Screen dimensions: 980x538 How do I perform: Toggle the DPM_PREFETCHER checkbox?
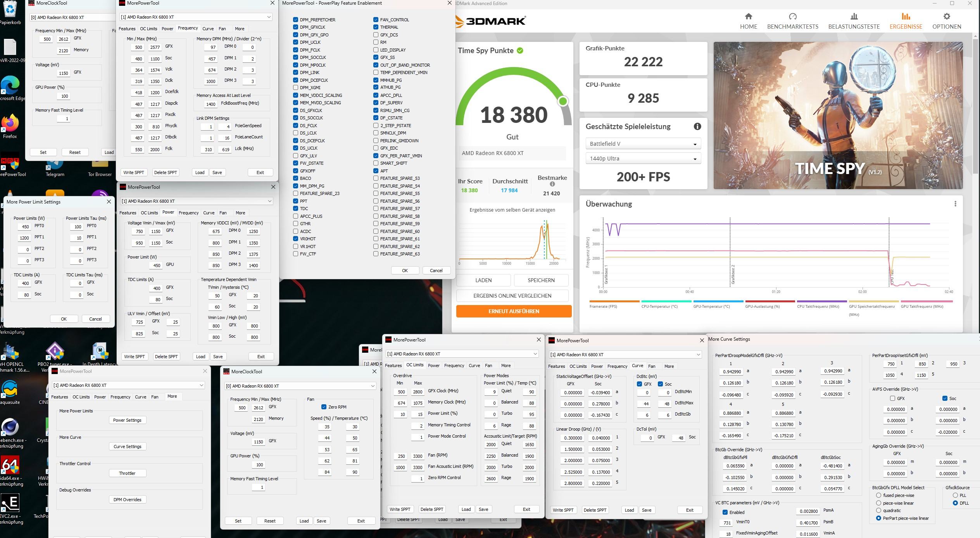pos(295,19)
